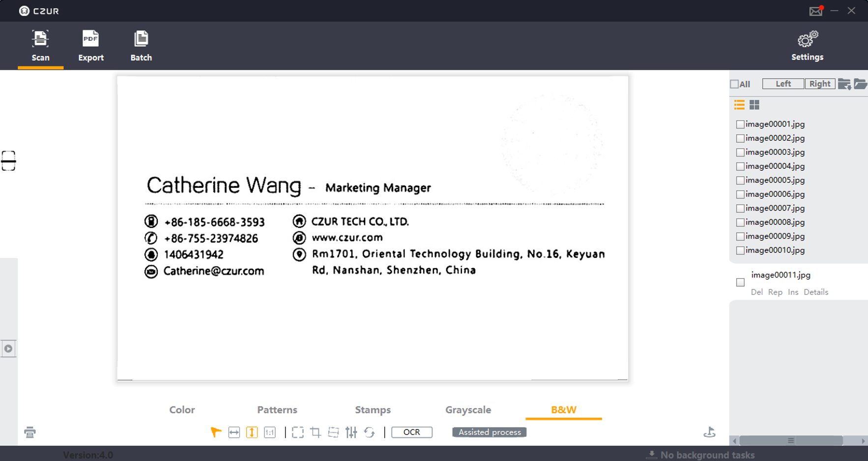Check image00011.jpg checkbox
The height and width of the screenshot is (461, 868).
point(740,282)
